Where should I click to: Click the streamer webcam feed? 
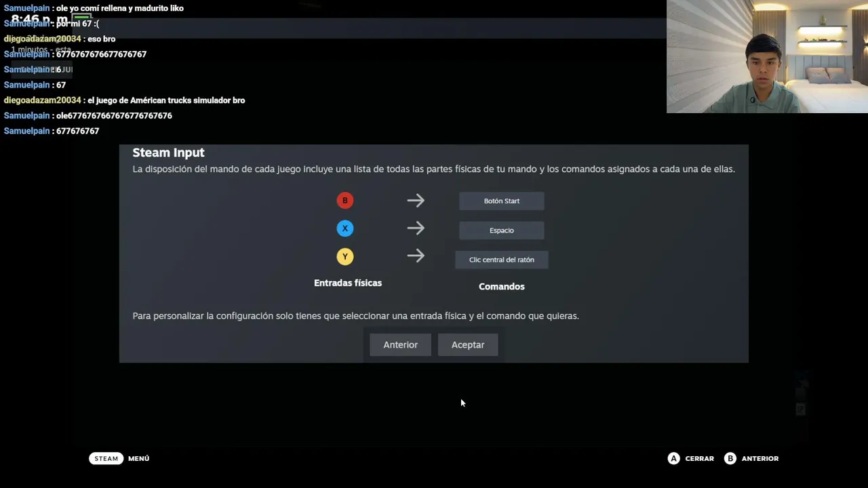[767, 56]
